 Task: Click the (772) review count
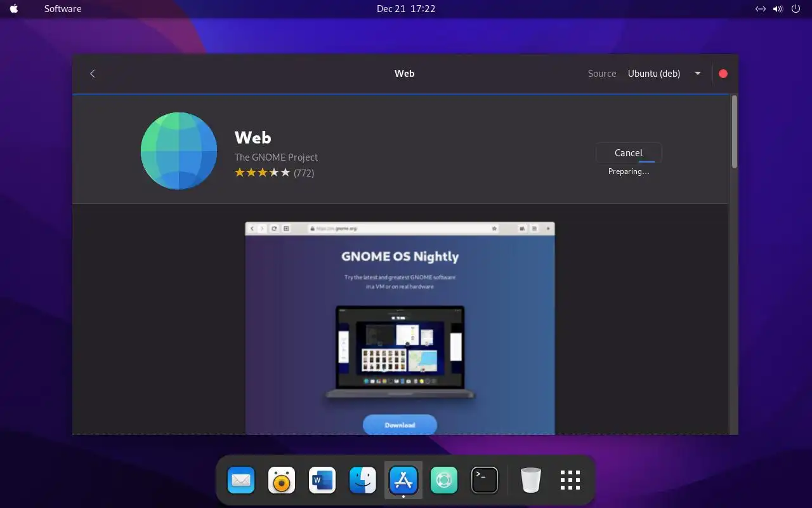(304, 173)
